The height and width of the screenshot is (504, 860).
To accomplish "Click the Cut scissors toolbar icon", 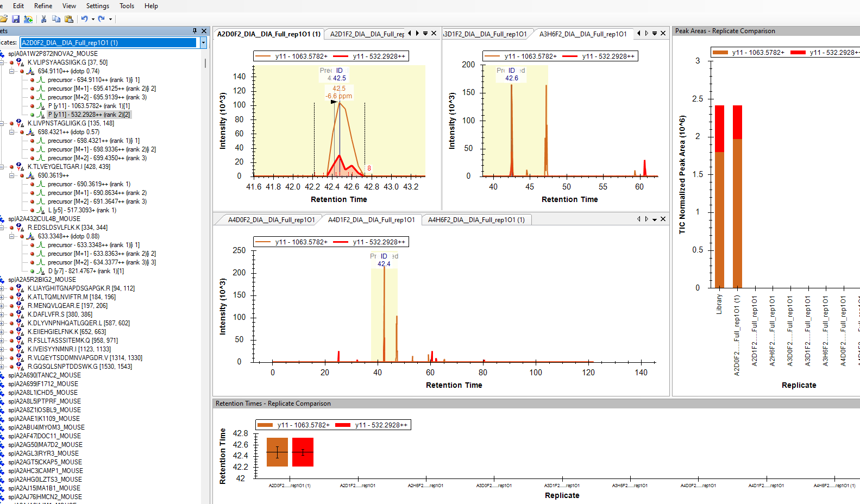I will tap(43, 19).
